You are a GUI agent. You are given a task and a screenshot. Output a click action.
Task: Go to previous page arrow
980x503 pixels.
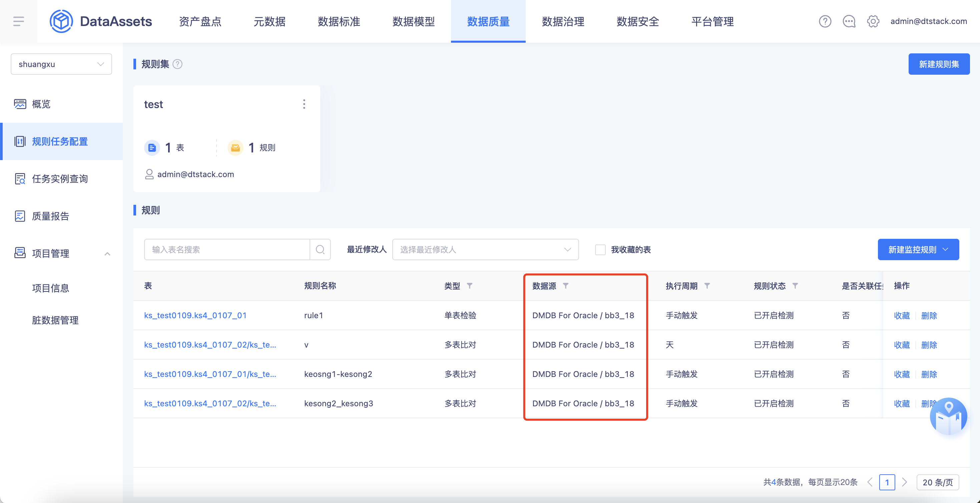870,482
